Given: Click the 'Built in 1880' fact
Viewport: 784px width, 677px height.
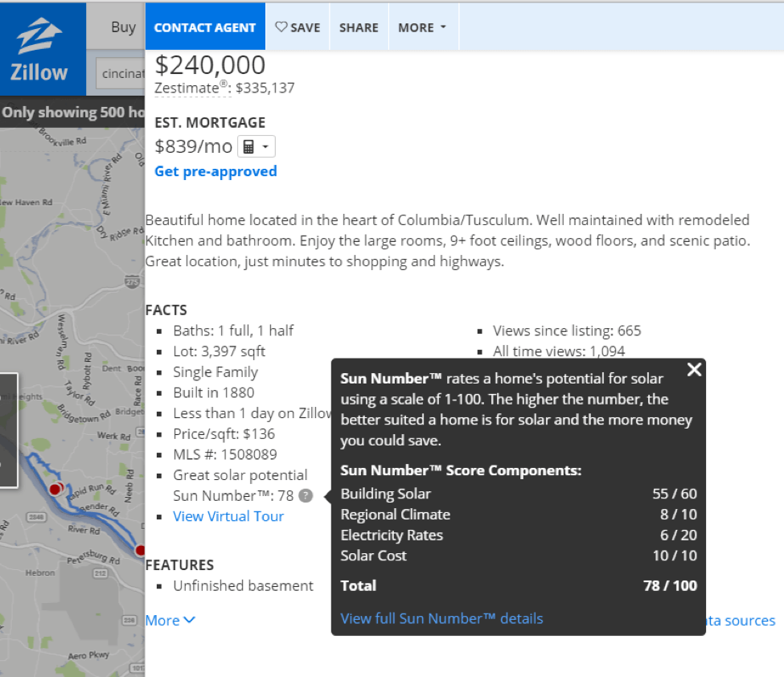Looking at the screenshot, I should (214, 393).
